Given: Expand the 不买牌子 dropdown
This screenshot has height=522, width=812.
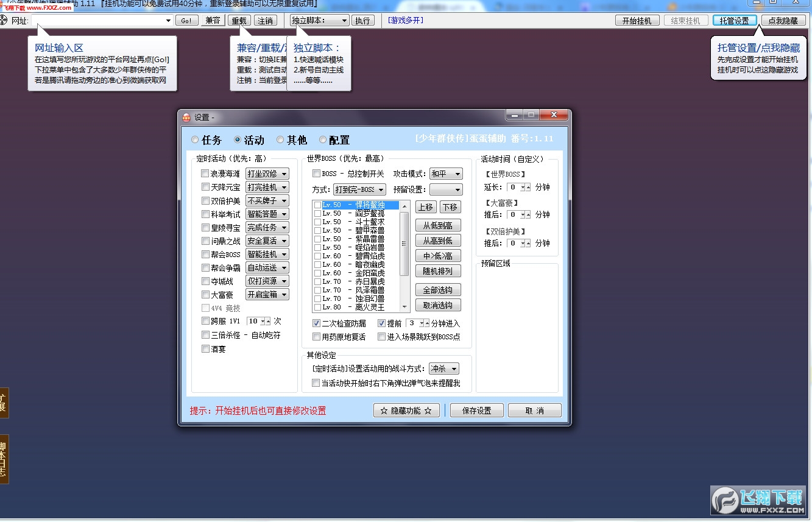Looking at the screenshot, I should coord(267,200).
